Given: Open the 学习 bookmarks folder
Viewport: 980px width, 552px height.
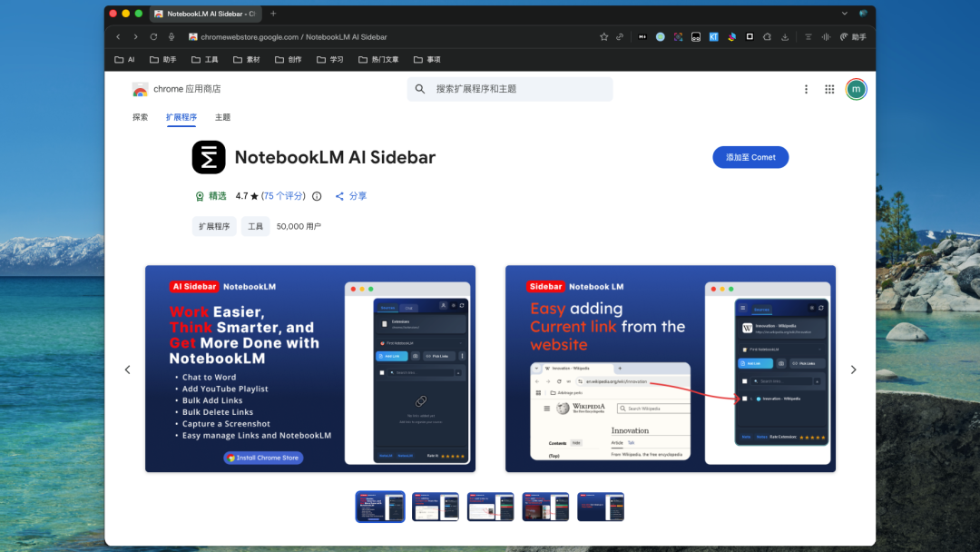Looking at the screenshot, I should 330,59.
